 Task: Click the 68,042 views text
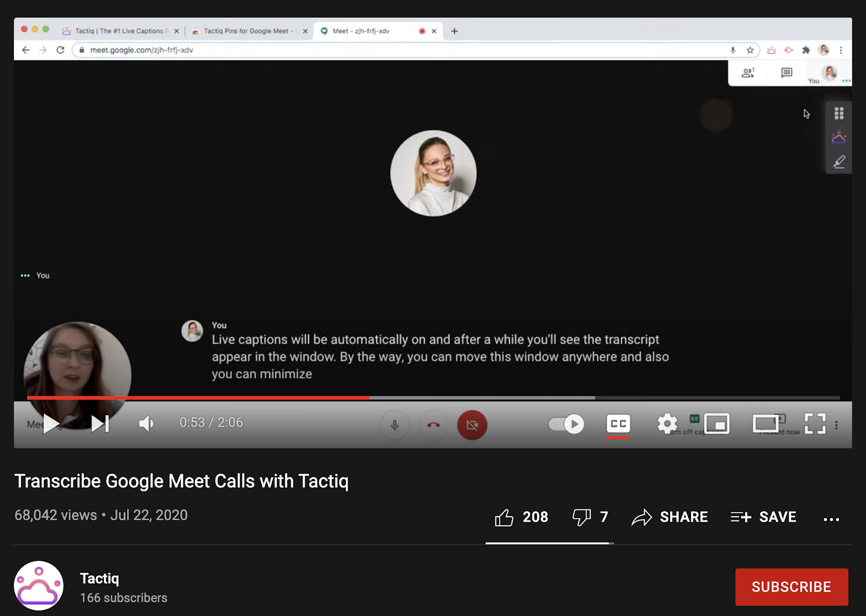point(56,515)
